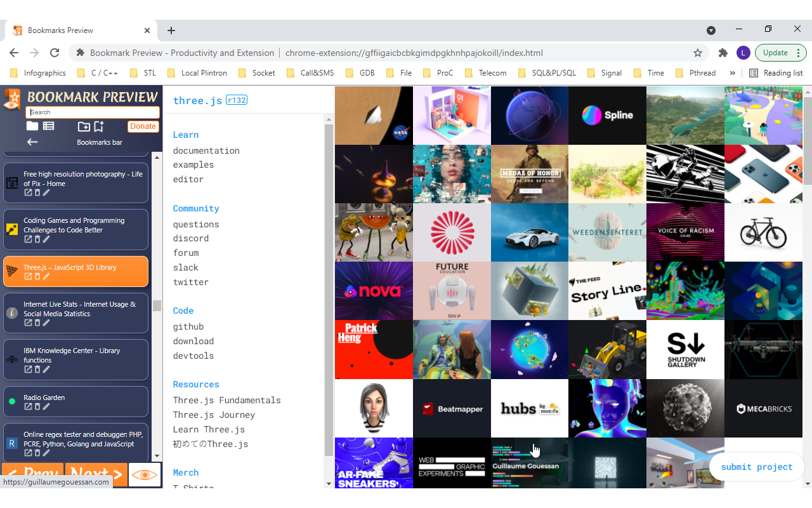
Task: Open the Infographics bookmarks bar folder
Action: coord(38,72)
